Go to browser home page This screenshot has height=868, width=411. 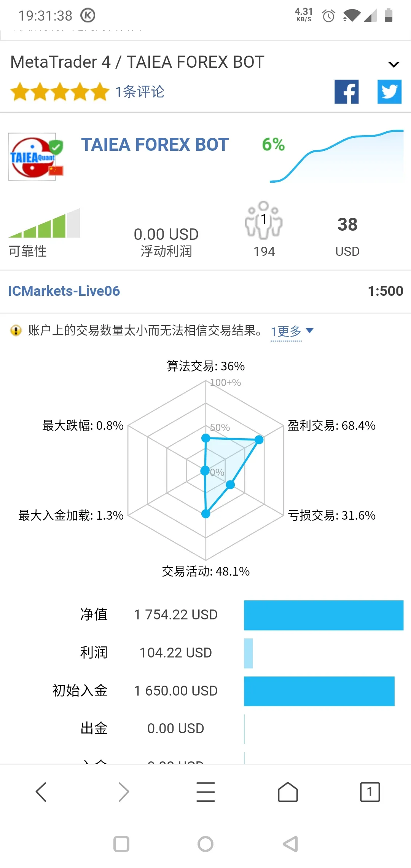(288, 792)
